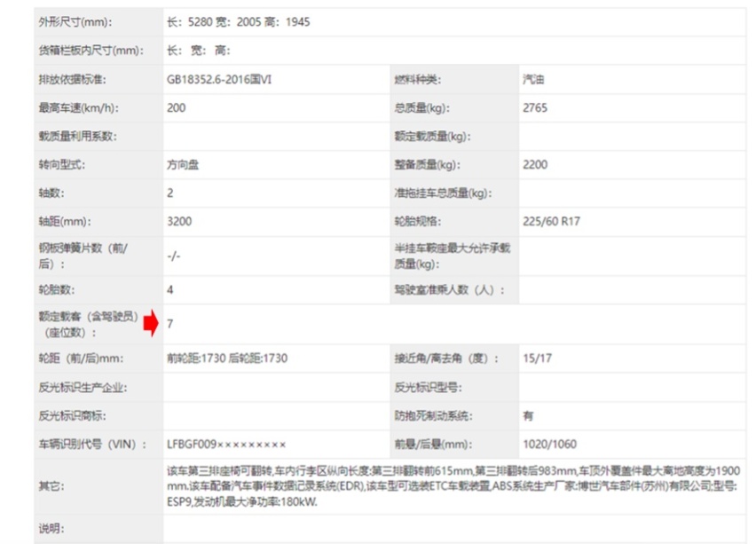Select wheelbase value 3200
Screen dimensions: 756x544
(x=179, y=222)
